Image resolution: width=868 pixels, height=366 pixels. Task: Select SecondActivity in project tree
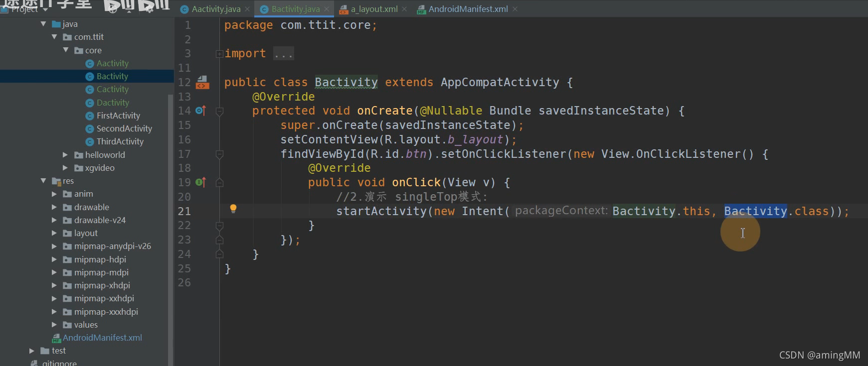[124, 128]
